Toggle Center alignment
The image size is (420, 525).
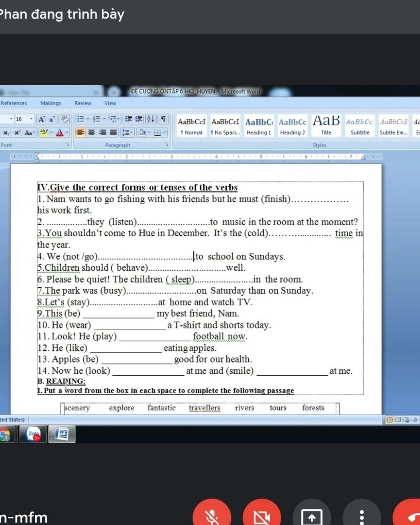(x=91, y=132)
